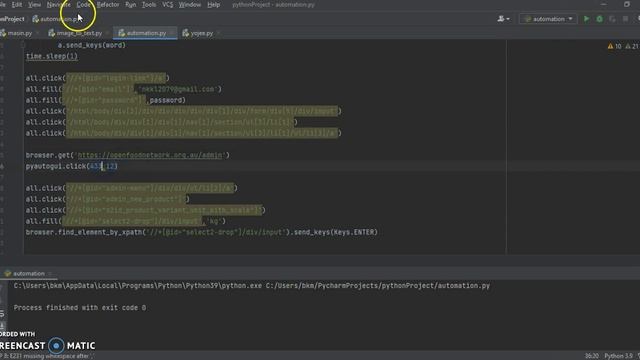Open the View menu

(x=34, y=4)
